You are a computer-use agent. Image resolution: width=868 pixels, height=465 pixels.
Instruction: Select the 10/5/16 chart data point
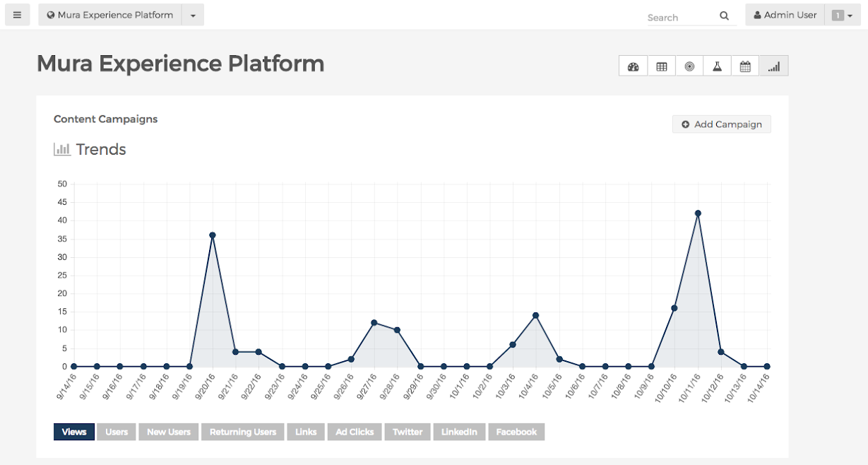point(559,359)
